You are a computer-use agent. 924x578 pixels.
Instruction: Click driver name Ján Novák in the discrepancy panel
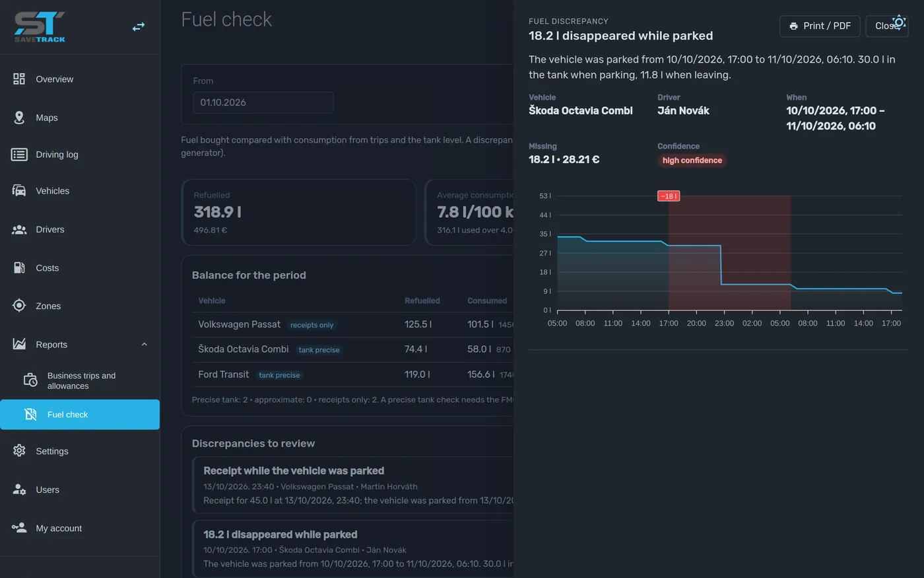tap(683, 111)
